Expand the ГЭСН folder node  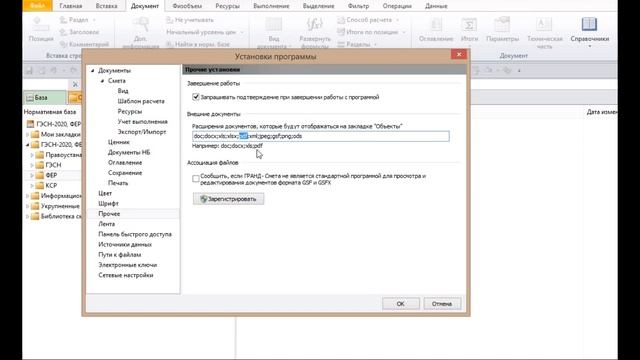[32, 165]
